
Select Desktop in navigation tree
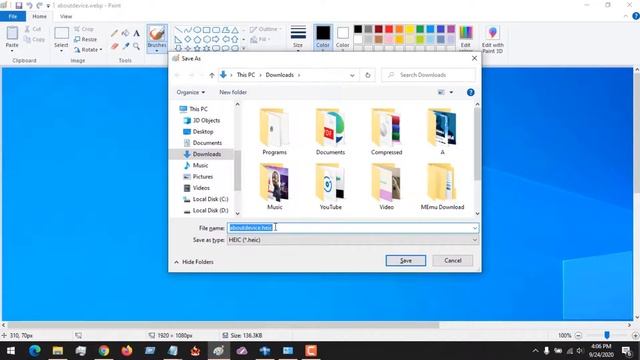point(203,132)
